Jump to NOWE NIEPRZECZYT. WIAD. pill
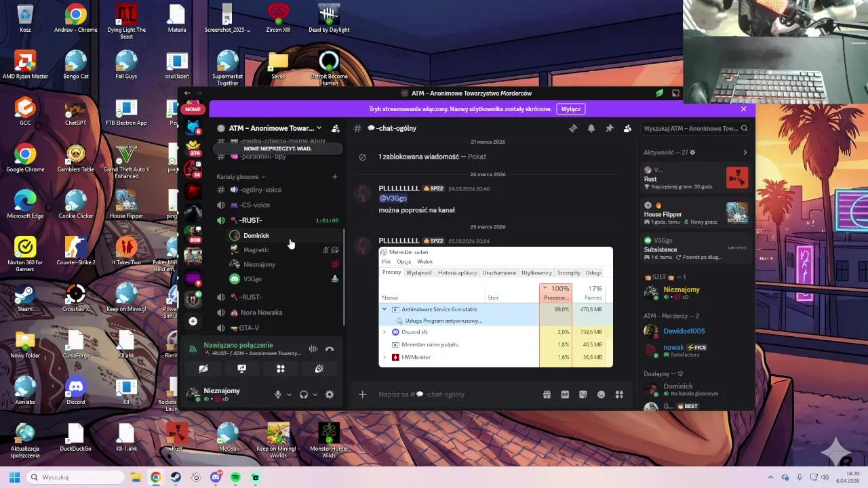Viewport: 868px width, 488px height. coord(278,148)
